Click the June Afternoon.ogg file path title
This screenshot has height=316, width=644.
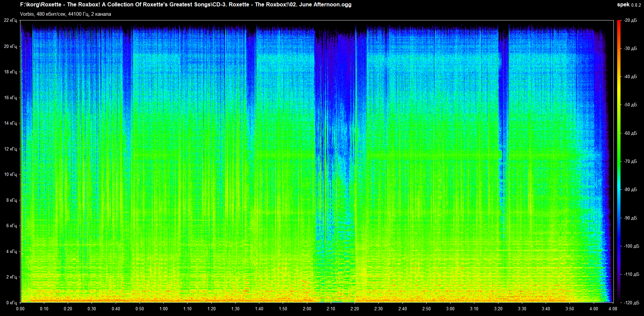coord(185,5)
